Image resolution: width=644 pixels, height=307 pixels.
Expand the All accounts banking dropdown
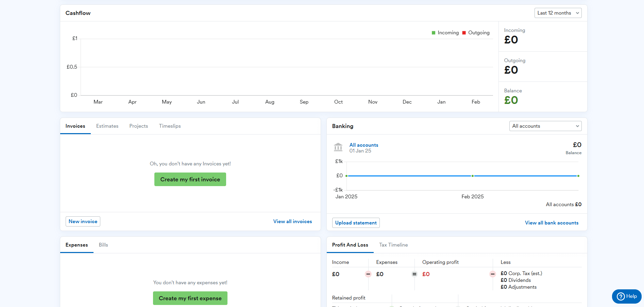pyautogui.click(x=545, y=126)
